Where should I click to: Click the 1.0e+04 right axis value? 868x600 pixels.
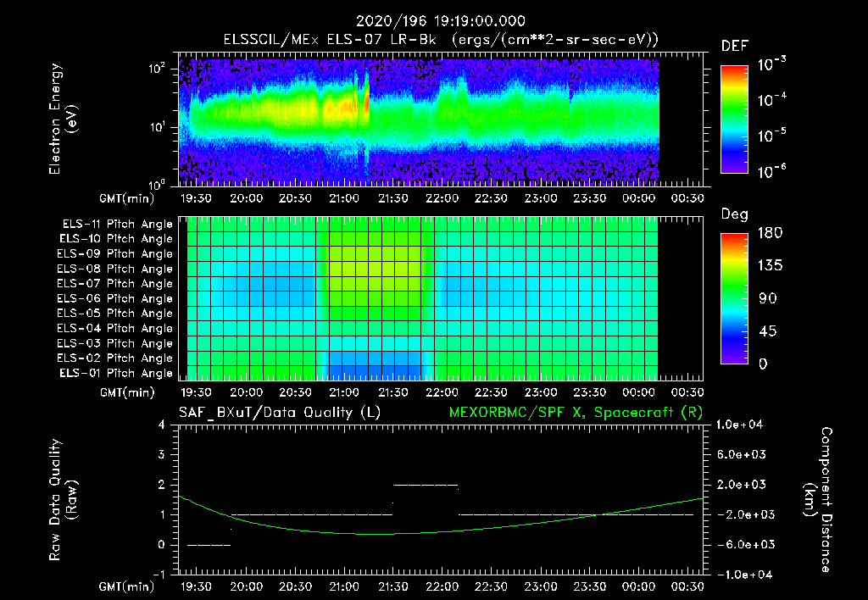point(739,425)
